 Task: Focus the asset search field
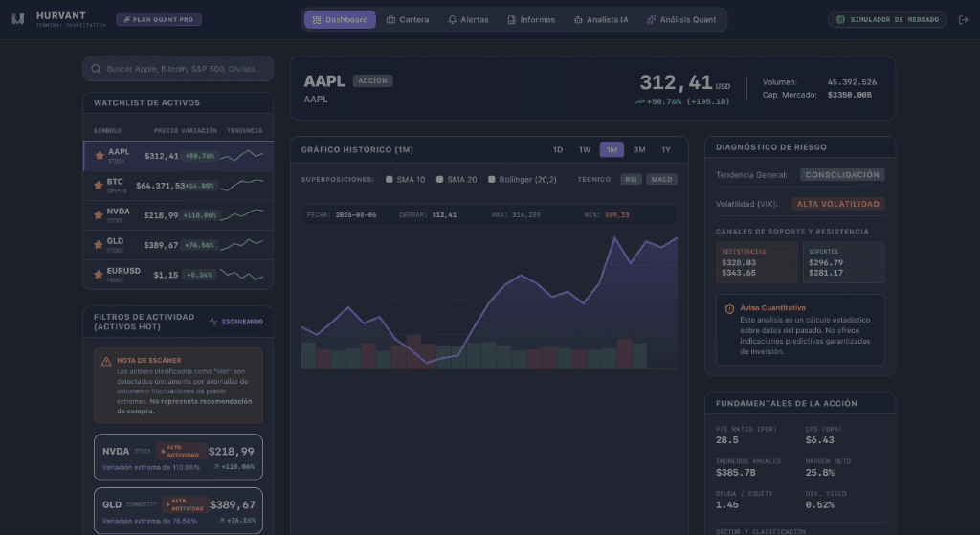(178, 69)
